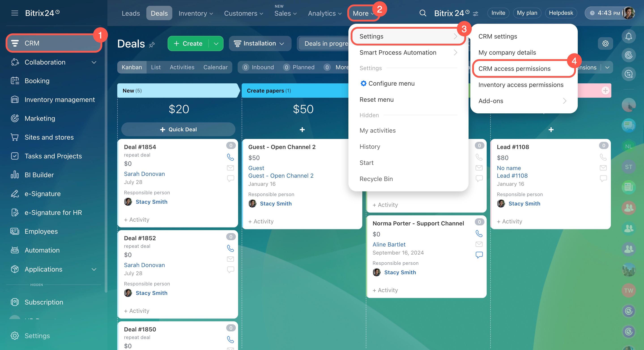Image resolution: width=644 pixels, height=350 pixels.
Task: Click the phone icon on Deal #1854
Action: pos(230,157)
